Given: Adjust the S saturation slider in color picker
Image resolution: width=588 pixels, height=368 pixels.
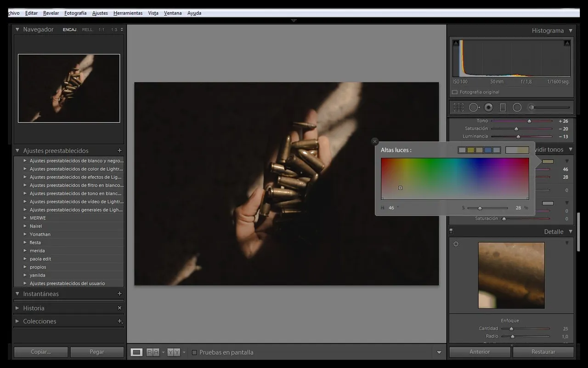Looking at the screenshot, I should (480, 208).
